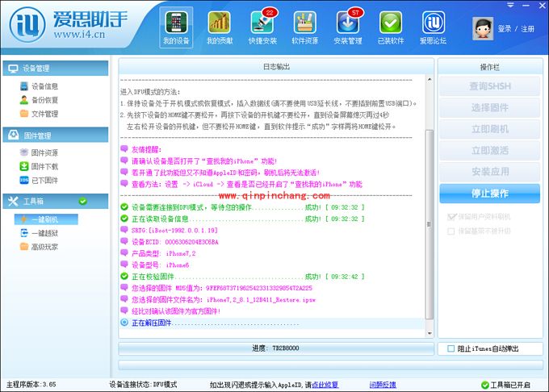Click the 问题反馈 feedback link
549x392 pixels.
(x=383, y=385)
